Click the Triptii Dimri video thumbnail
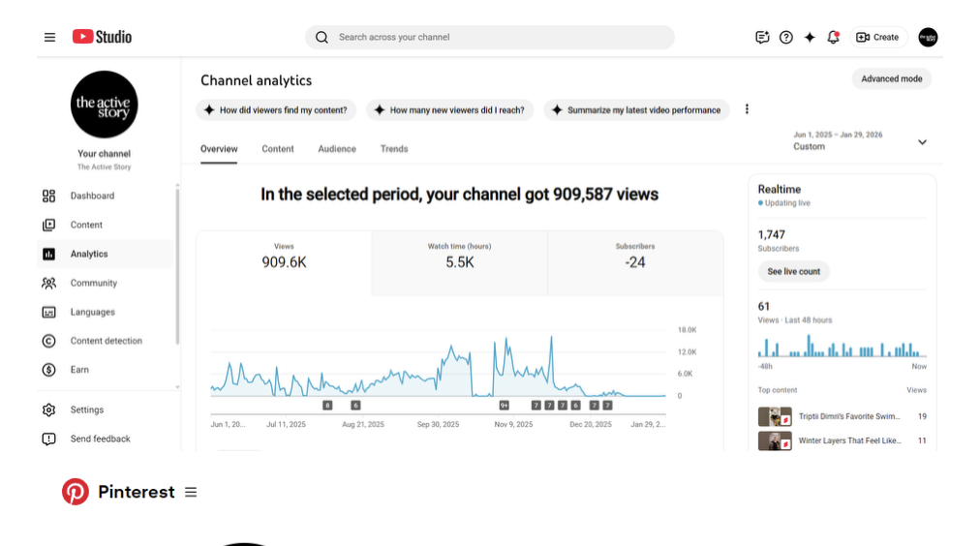Image resolution: width=980 pixels, height=546 pixels. [775, 416]
